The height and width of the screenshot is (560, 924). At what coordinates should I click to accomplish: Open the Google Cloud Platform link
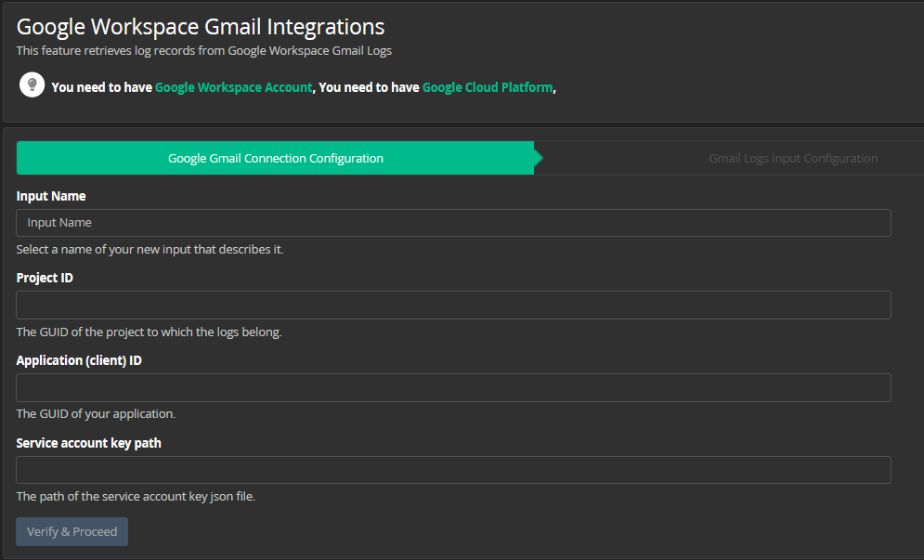488,87
